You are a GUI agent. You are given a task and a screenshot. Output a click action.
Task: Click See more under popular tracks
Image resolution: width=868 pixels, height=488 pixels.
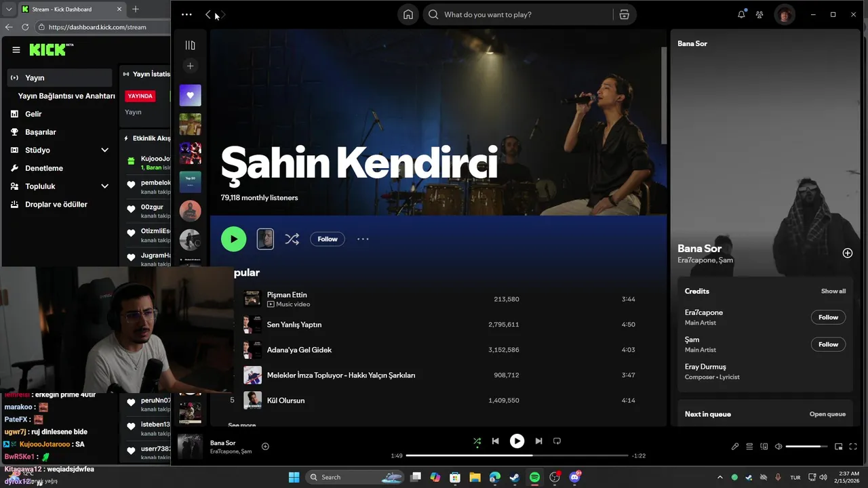[242, 424]
